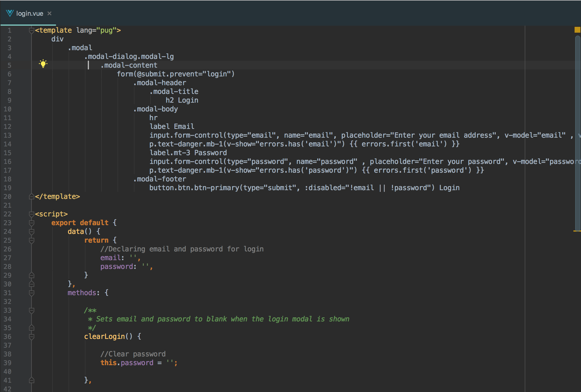Click the yellow lightbulb intention icon
This screenshot has width=581, height=392.
click(43, 64)
